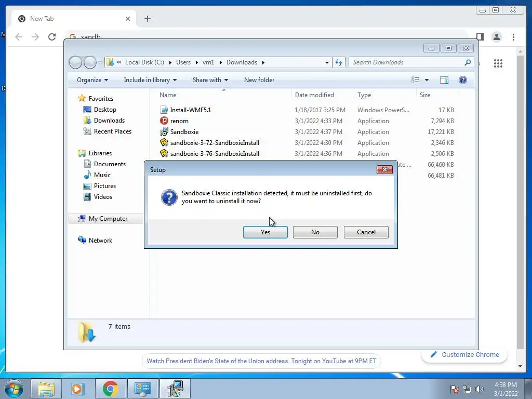The width and height of the screenshot is (532, 399).
Task: Open Chrome profile avatar
Action: point(496,37)
